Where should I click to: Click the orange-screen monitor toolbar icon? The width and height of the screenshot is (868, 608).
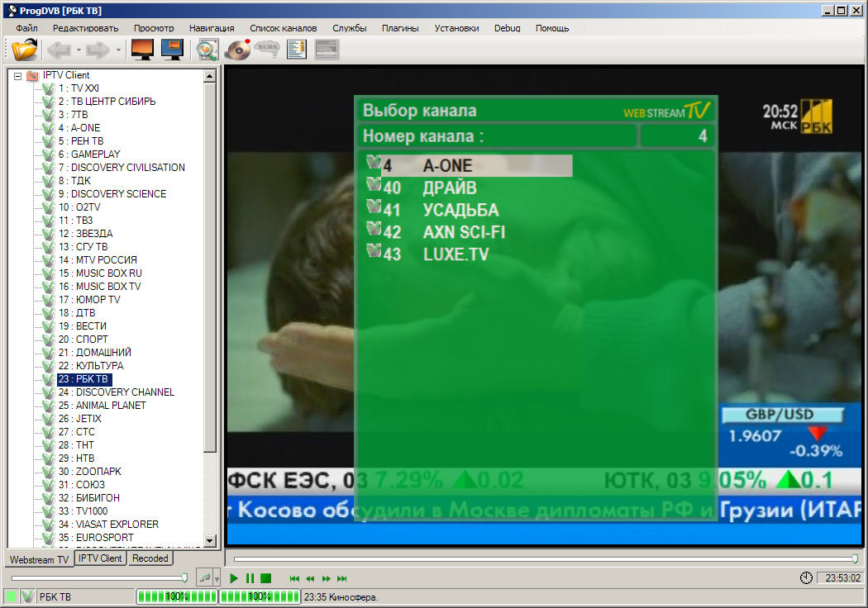click(142, 50)
